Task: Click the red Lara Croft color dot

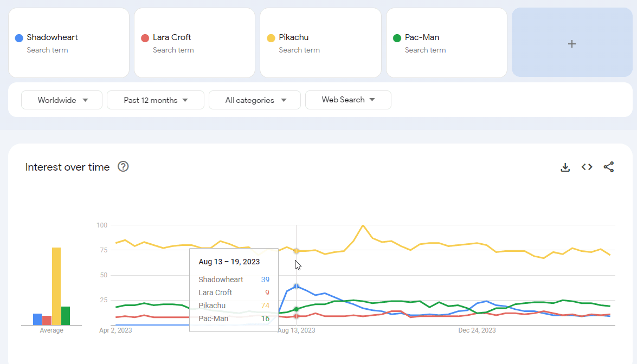Action: (145, 38)
